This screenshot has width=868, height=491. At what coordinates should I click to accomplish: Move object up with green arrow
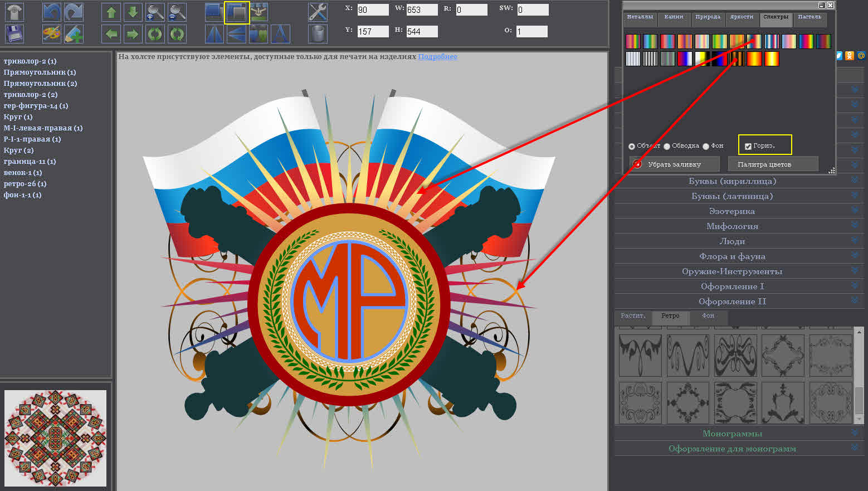[111, 12]
